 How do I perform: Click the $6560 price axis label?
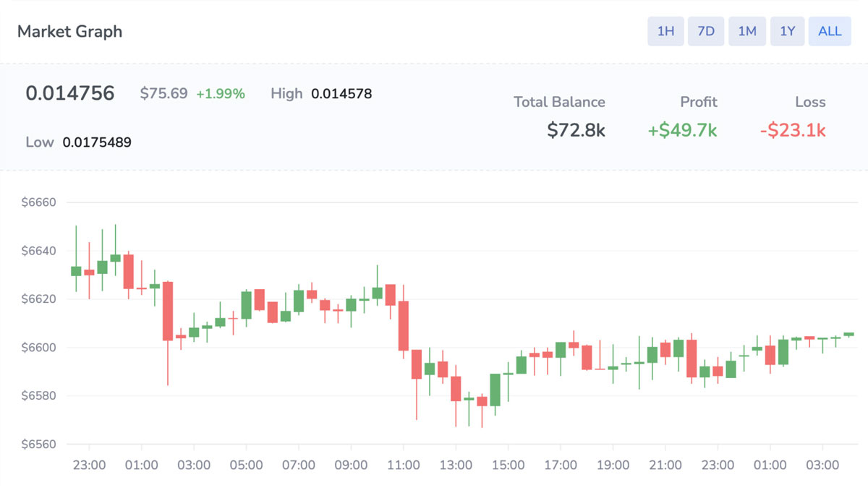click(38, 444)
